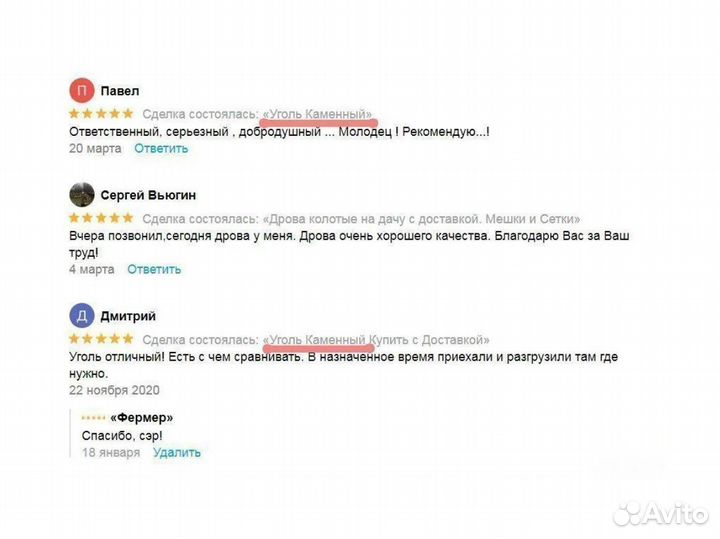Open «Дрова колотые на дачу» deal title
The image size is (720, 539).
421,219
